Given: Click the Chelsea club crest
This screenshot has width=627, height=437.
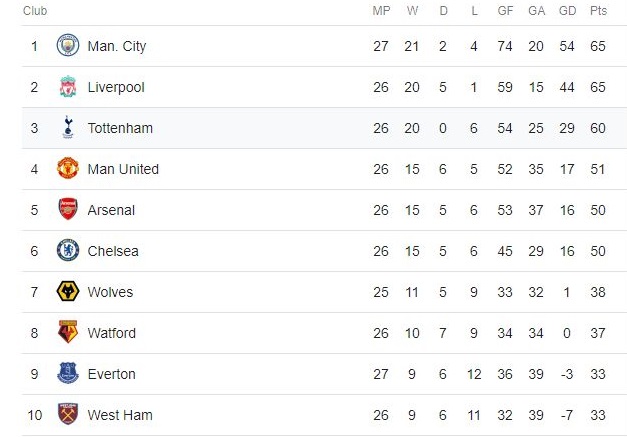Looking at the screenshot, I should 68,251.
